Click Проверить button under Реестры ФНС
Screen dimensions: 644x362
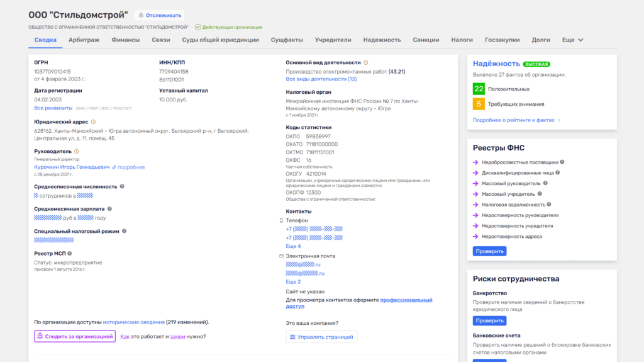489,251
